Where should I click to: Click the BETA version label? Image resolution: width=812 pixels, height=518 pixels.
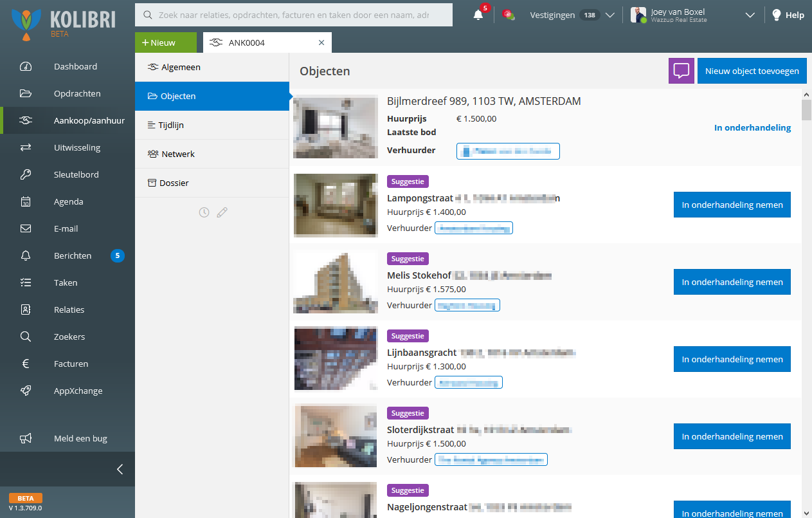[26, 498]
